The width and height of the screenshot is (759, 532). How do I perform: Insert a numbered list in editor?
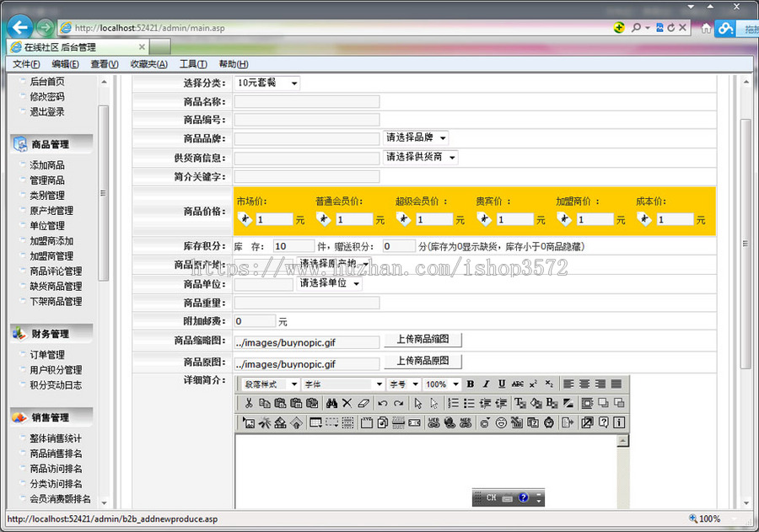(x=453, y=403)
